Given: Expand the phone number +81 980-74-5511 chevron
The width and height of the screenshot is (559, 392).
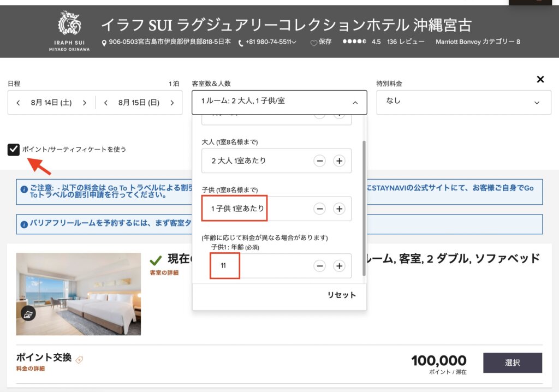Looking at the screenshot, I should pyautogui.click(x=294, y=42).
